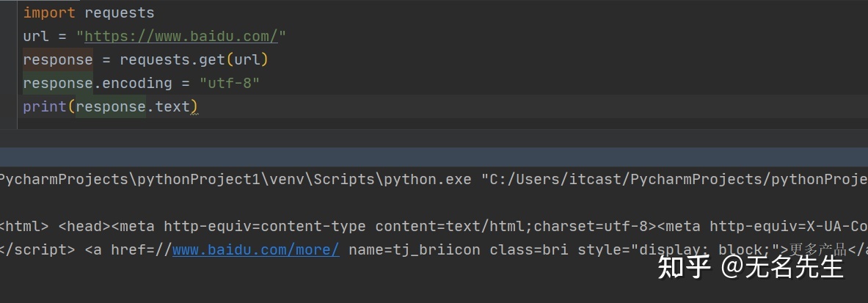This screenshot has width=868, height=303.
Task: Open the www.baidu.com/more/ link in console output
Action: click(256, 250)
